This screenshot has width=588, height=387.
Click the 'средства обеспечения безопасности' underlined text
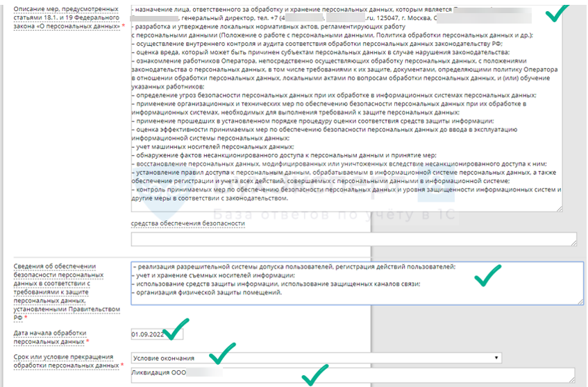(187, 223)
